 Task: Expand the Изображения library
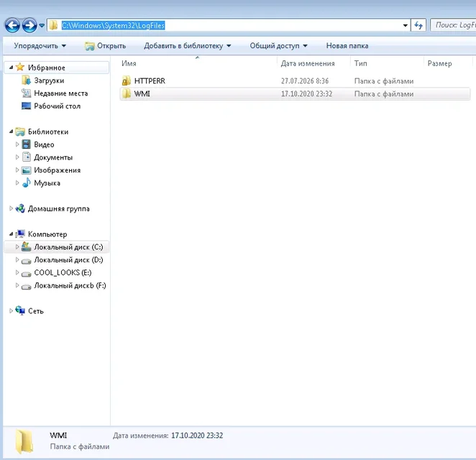[x=17, y=170]
